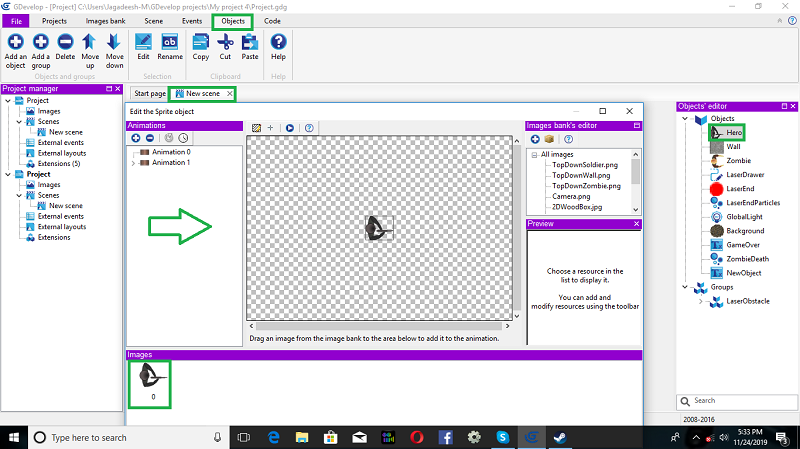Open Steam from taskbar

click(560, 438)
